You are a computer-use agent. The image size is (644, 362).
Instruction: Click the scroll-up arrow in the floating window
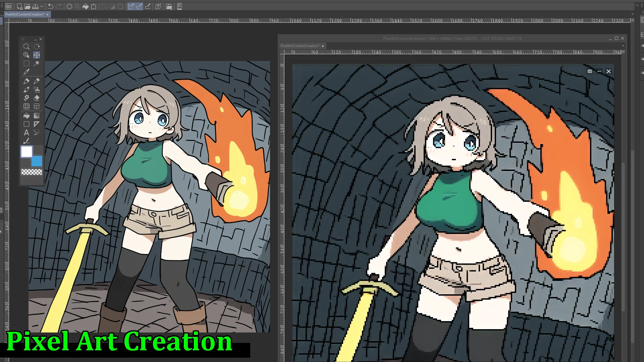click(623, 52)
